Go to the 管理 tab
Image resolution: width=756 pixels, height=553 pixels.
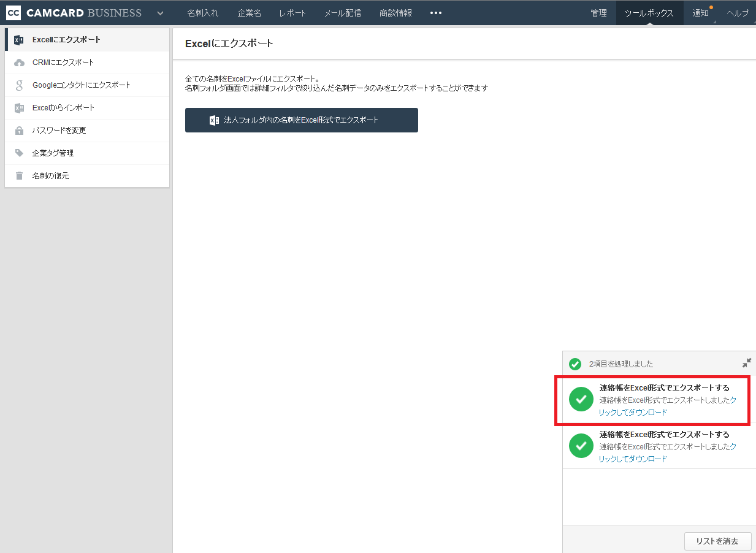(598, 13)
